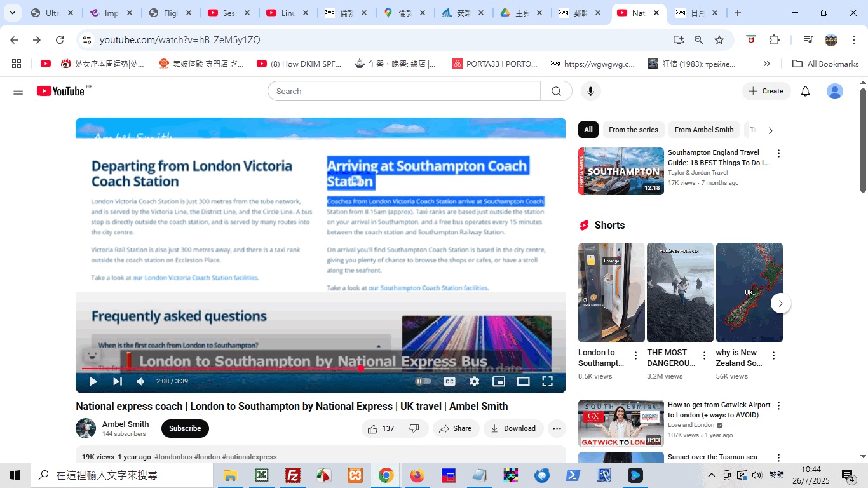Screen dimensions: 868x488
Task: Skip to the next video
Action: coord(118,381)
